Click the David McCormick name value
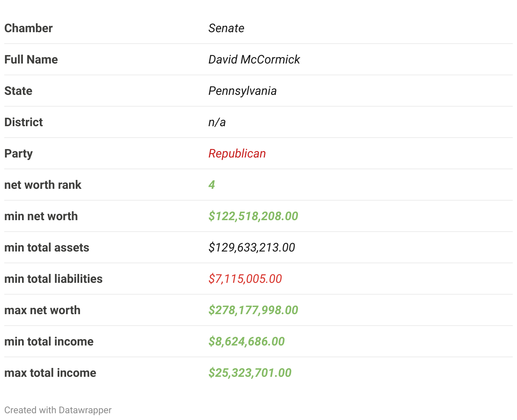517x420 pixels. [x=254, y=59]
